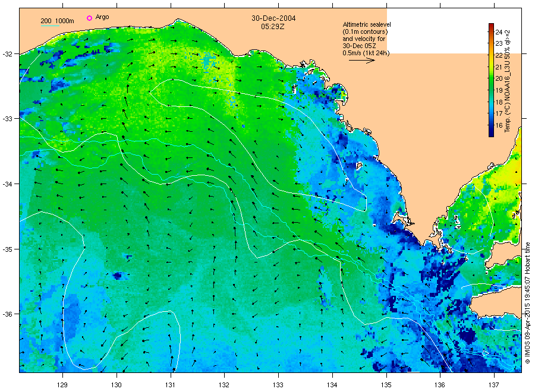This screenshot has width=535, height=392.
Task: Click the '133' longitude axis label
Action: pyautogui.click(x=278, y=385)
